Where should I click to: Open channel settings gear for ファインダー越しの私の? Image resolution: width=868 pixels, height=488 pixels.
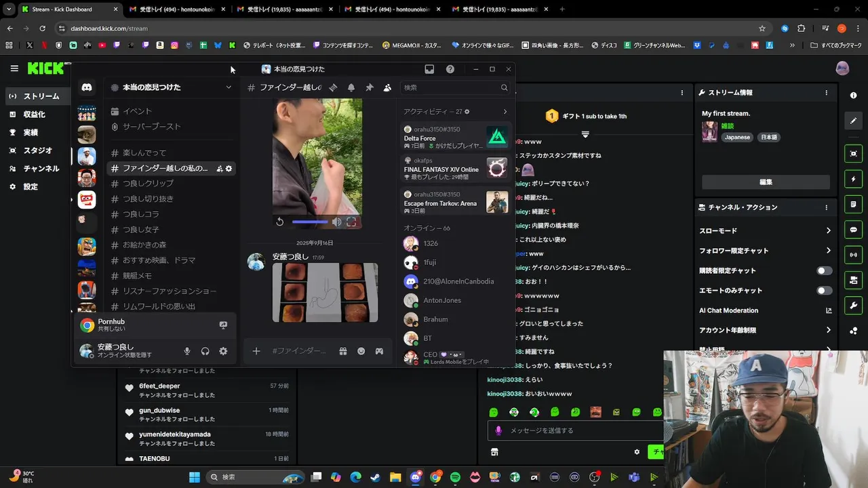229,169
